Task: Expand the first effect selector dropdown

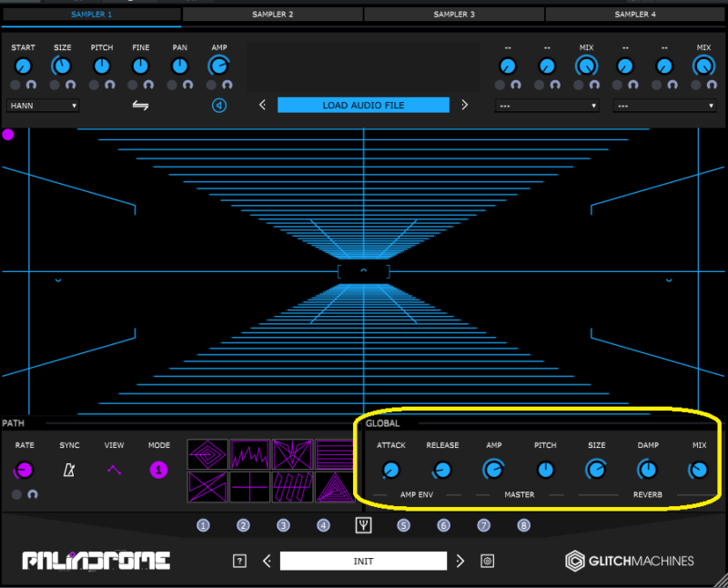Action: pos(547,106)
